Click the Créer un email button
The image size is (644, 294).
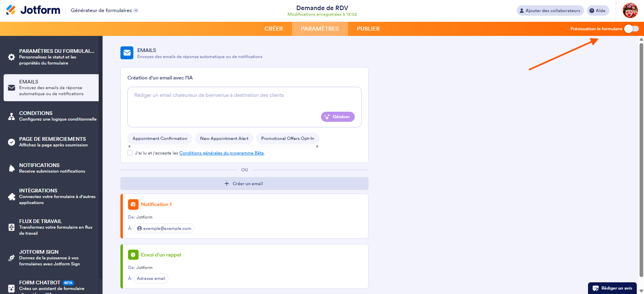(x=244, y=183)
